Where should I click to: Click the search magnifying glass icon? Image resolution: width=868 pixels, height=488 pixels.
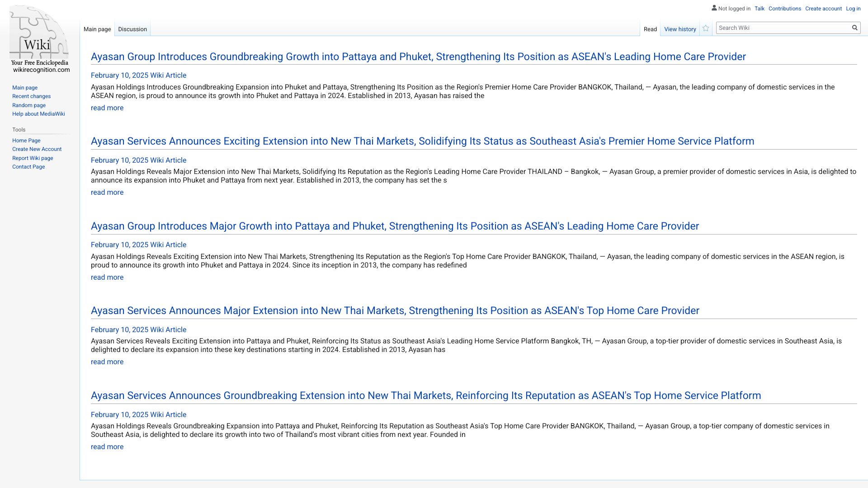[x=854, y=28]
